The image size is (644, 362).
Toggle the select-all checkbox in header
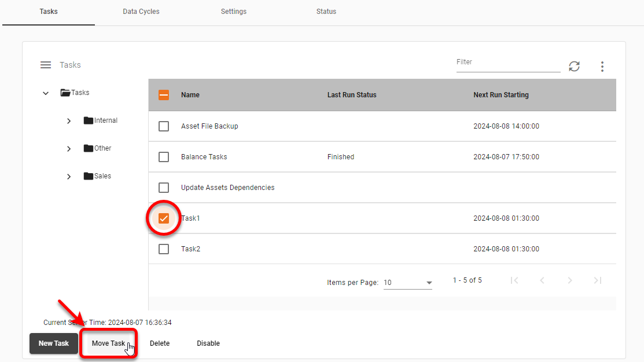pyautogui.click(x=164, y=94)
